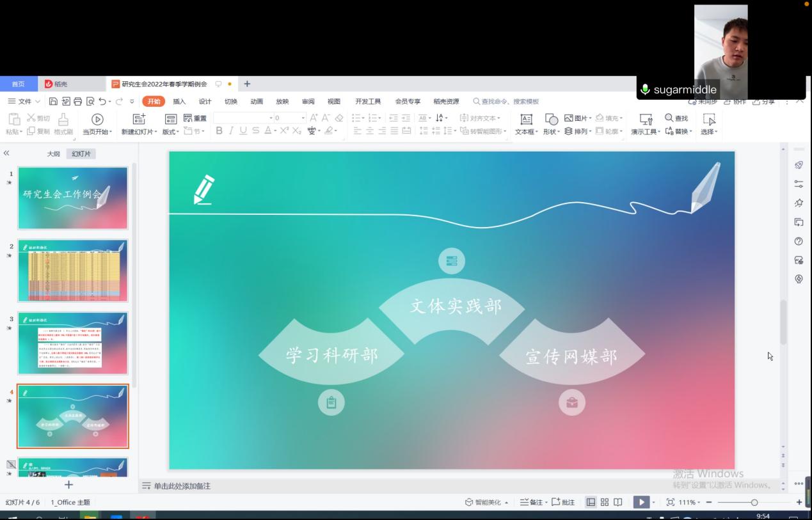This screenshot has width=812, height=520.
Task: Click the zoom slider handle in status bar
Action: pos(754,503)
